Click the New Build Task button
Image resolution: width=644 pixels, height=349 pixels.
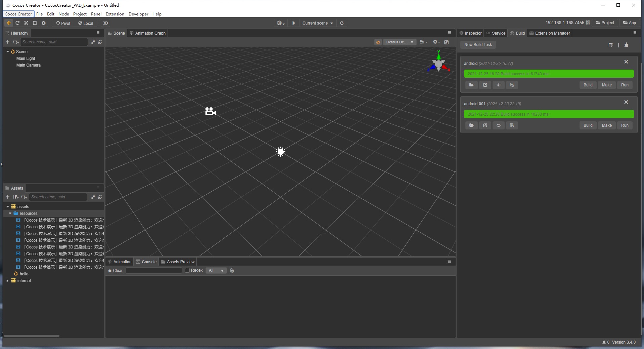(x=478, y=45)
